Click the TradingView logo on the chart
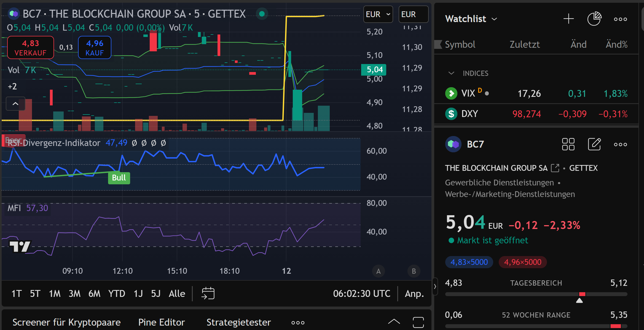This screenshot has width=644, height=330. coord(20,246)
